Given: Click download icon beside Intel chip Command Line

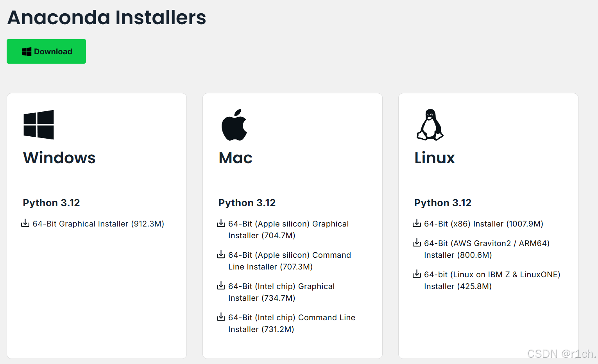Looking at the screenshot, I should pos(221,317).
